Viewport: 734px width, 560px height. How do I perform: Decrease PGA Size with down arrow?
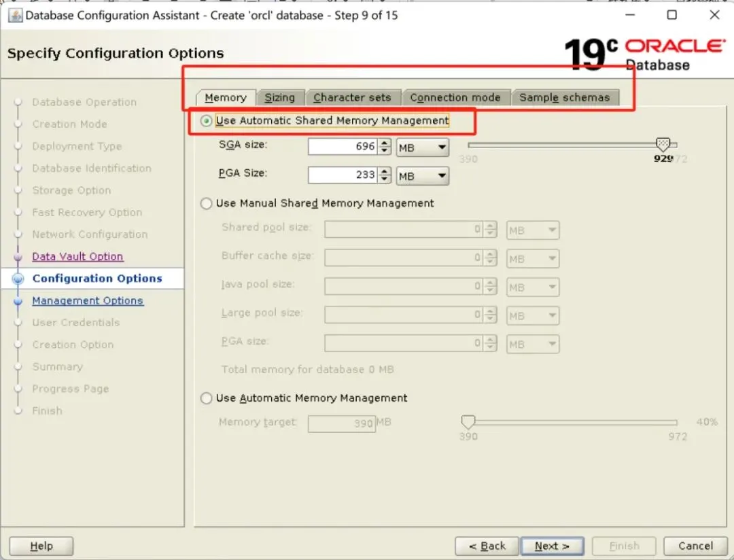384,179
